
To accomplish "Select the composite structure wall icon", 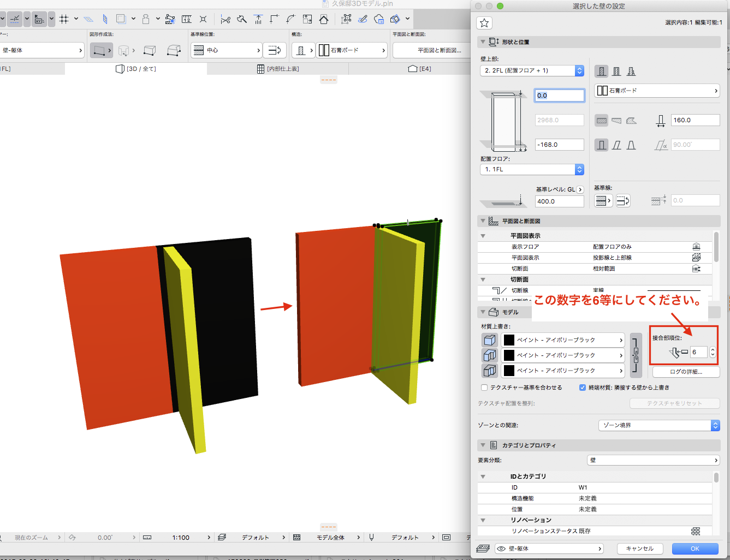I will tap(616, 72).
